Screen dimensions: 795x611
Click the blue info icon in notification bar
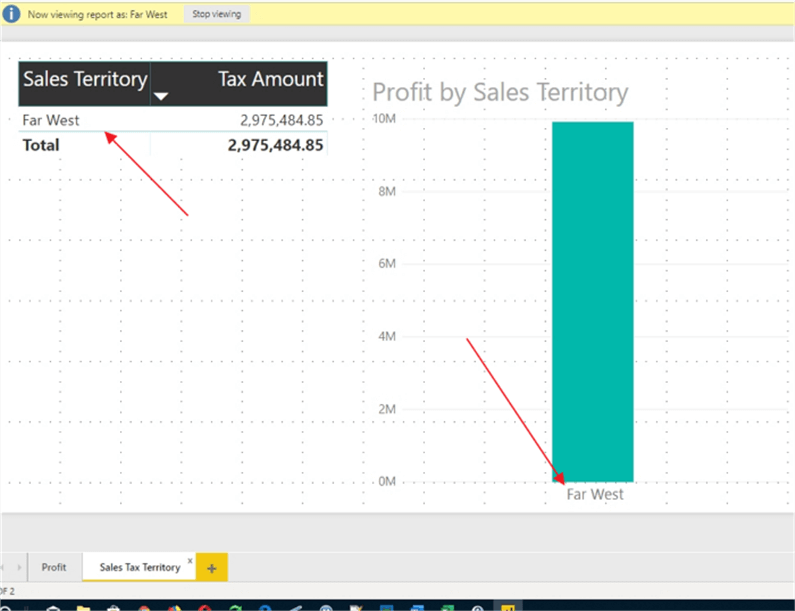[x=12, y=15]
